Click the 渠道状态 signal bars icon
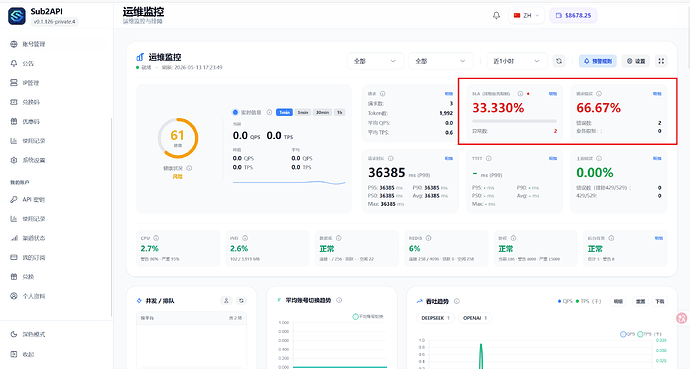The image size is (690, 369). [14, 238]
